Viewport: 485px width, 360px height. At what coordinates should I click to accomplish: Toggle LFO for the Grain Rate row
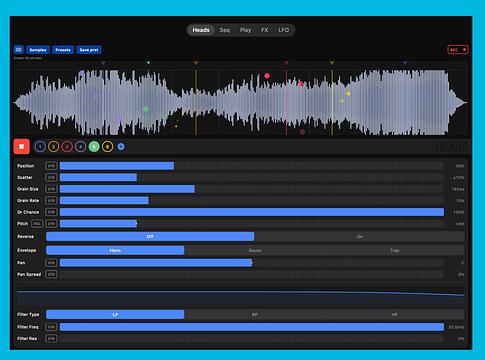pyautogui.click(x=51, y=200)
